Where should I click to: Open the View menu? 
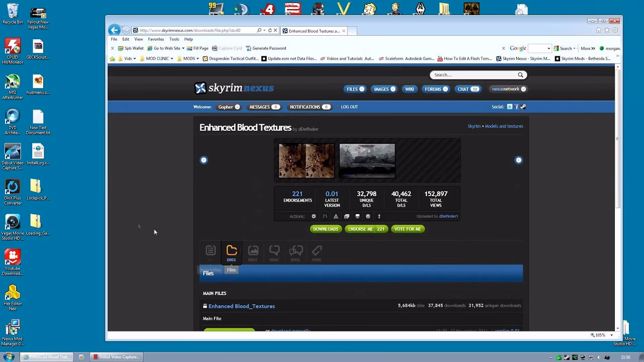[x=138, y=39]
